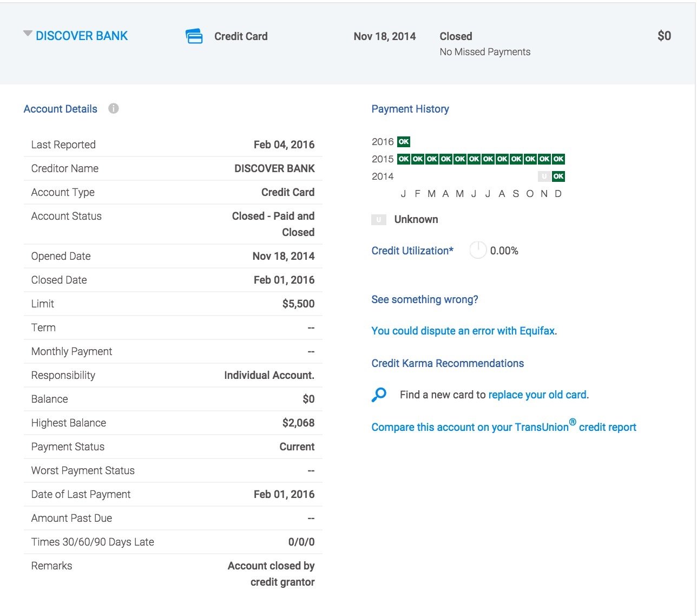Click the 2014 November unknown badge

click(544, 176)
